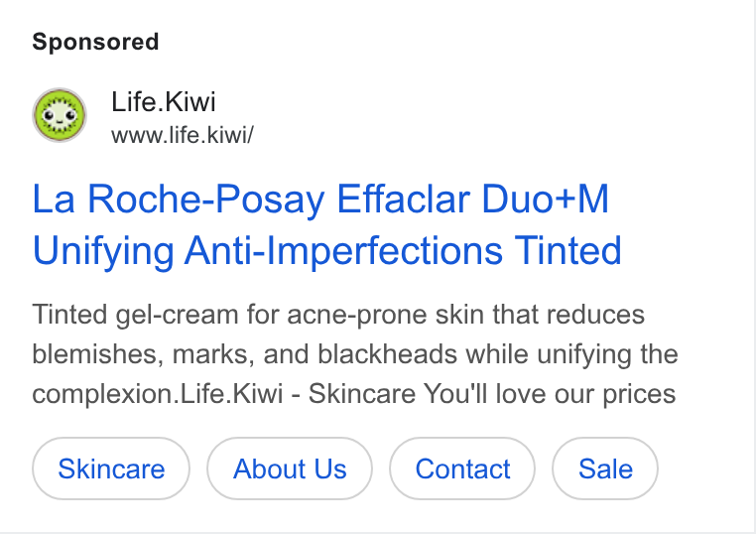Click the word 'Effaclar' in the ad title
Viewport: 756px width, 534px height.
point(404,199)
